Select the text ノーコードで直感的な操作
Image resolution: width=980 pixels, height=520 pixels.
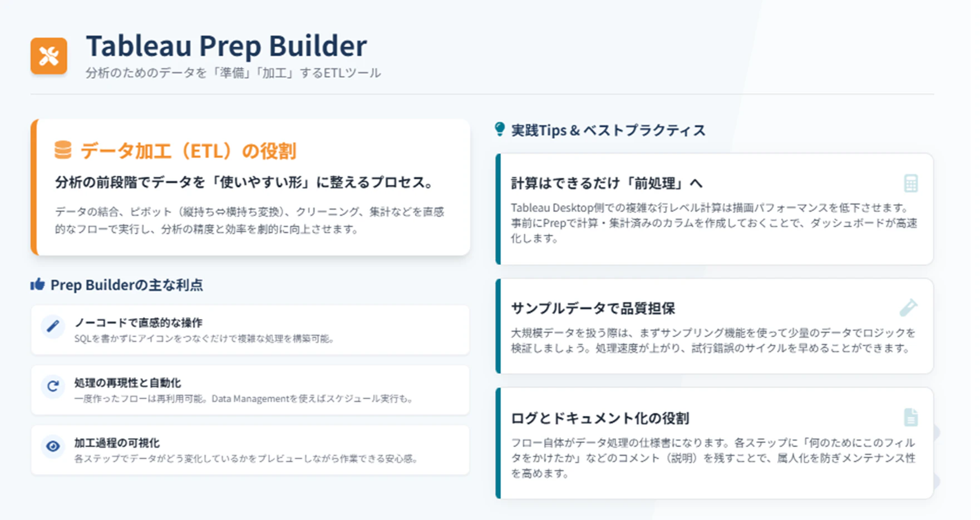(139, 323)
